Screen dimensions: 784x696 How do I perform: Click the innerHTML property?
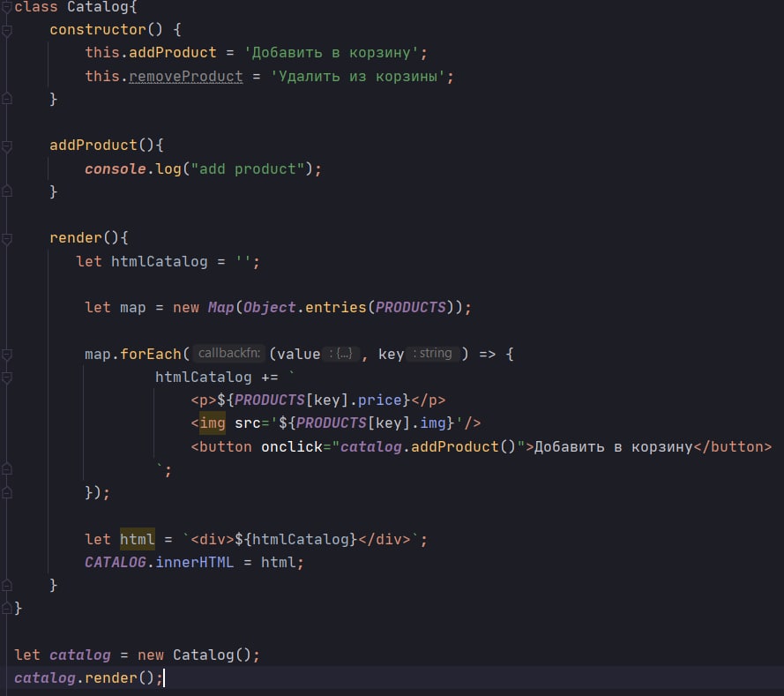[x=195, y=563]
